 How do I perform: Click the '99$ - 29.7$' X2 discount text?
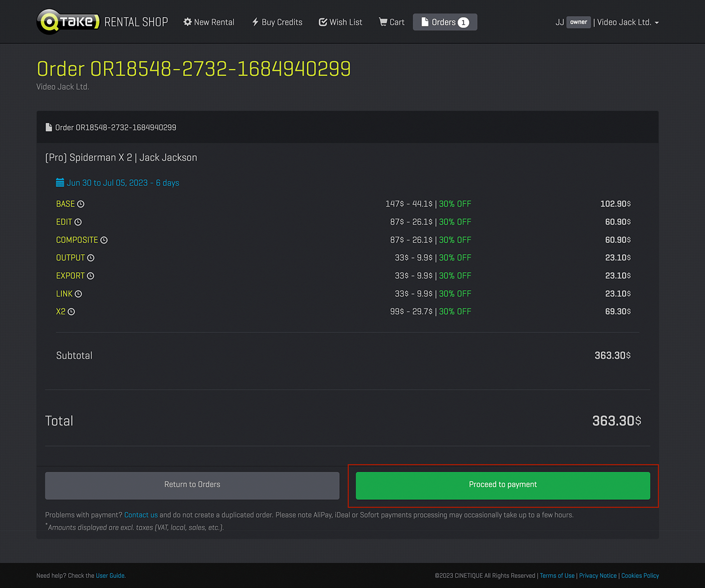point(411,312)
